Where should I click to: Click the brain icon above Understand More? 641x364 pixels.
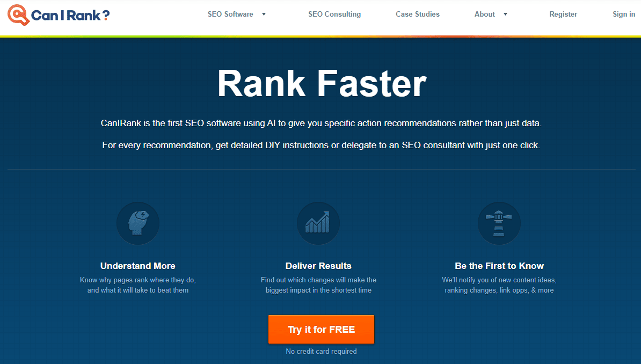[138, 223]
